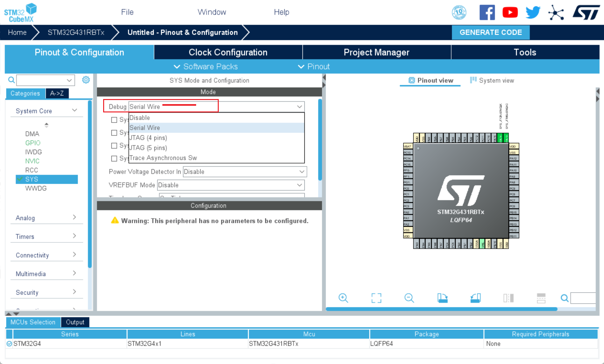Select RCC in System Core

tap(32, 170)
